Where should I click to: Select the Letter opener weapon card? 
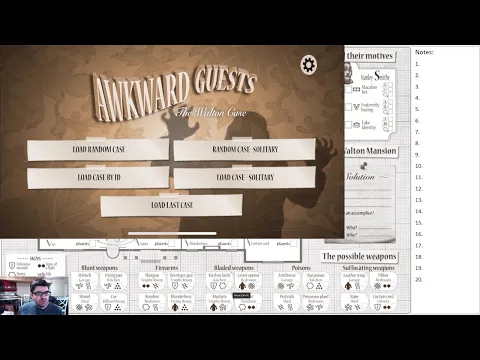(249, 281)
